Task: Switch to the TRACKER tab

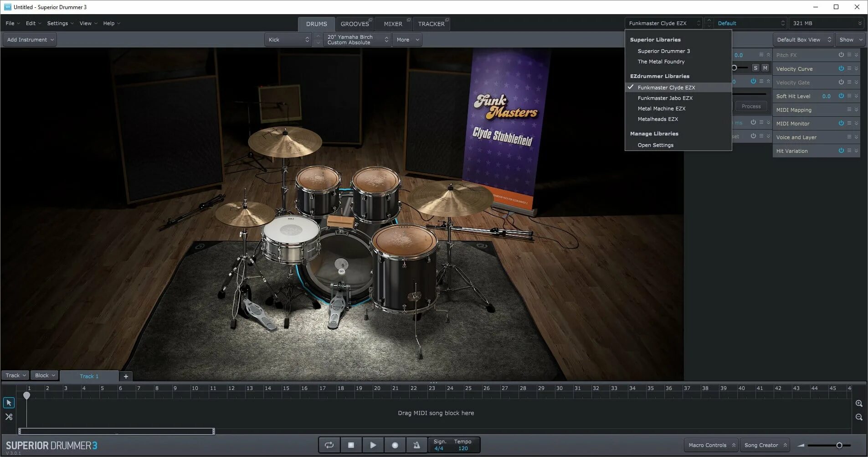Action: pos(431,24)
